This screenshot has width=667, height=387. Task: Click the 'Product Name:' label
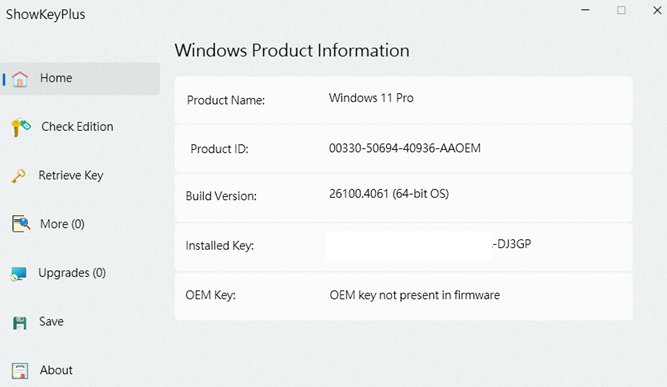coord(226,100)
